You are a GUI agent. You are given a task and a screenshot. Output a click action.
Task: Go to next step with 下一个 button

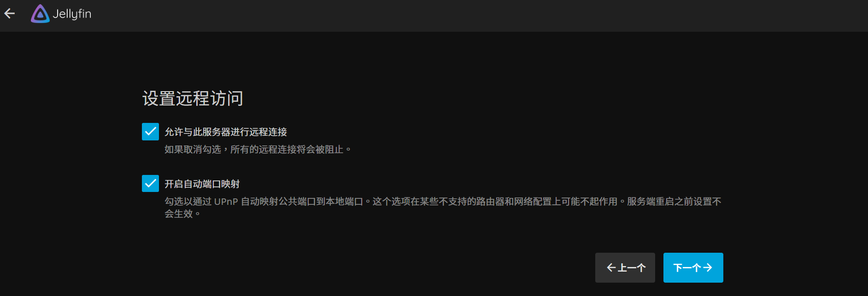[x=693, y=267]
